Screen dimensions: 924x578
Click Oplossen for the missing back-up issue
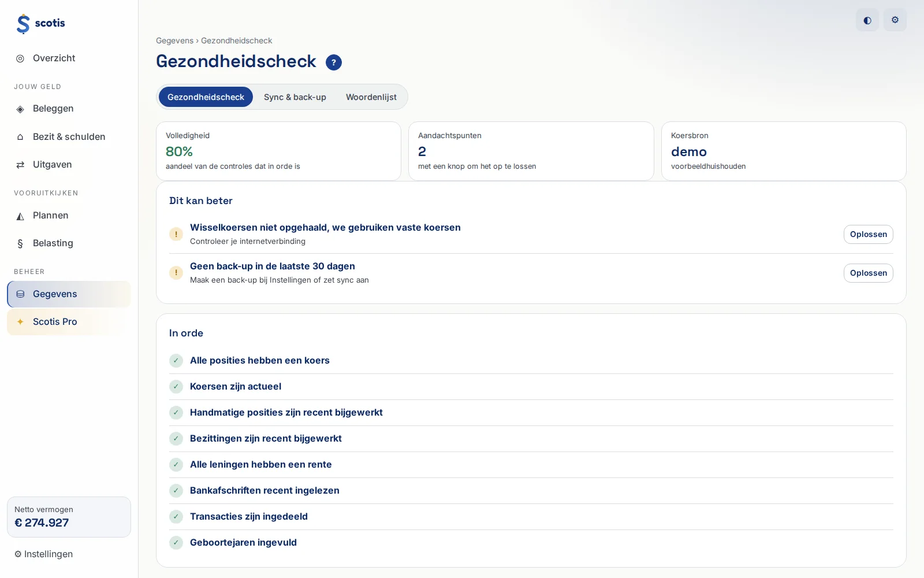click(868, 273)
